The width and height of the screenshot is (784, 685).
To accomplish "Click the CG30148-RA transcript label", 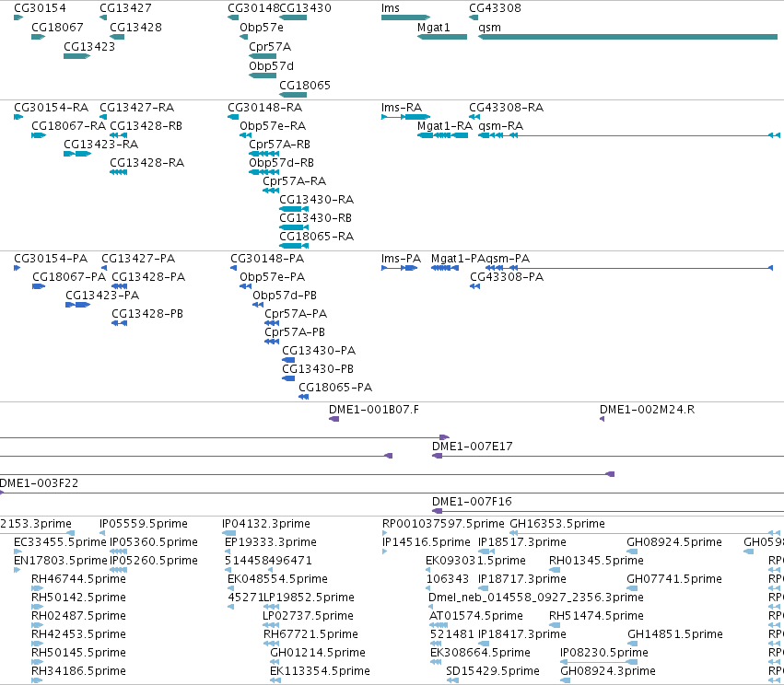I will 265,108.
